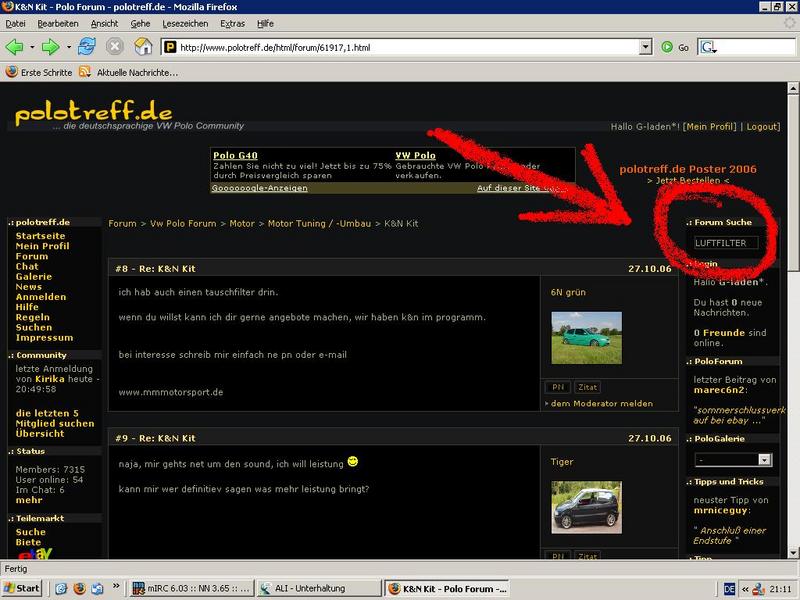Screen dimensions: 800x600
Task: Open the Gehe menu
Action: pyautogui.click(x=140, y=23)
